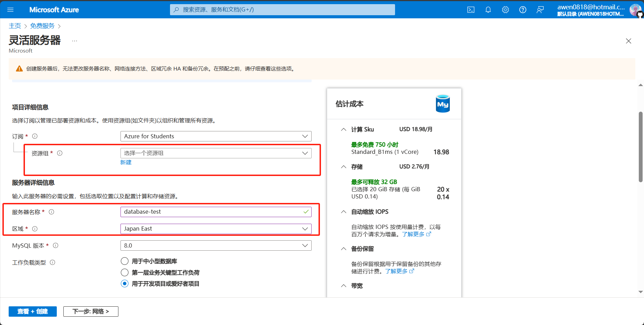Open the Azure portal hamburger menu

coord(10,10)
